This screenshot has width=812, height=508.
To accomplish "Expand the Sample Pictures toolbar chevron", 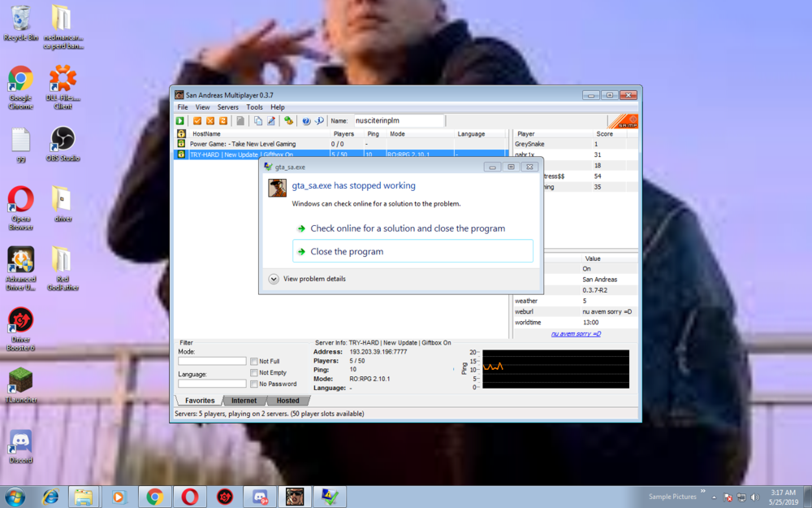I will click(702, 491).
